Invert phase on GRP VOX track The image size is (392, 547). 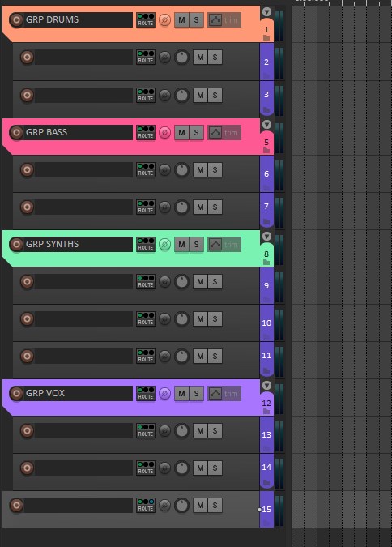(164, 394)
